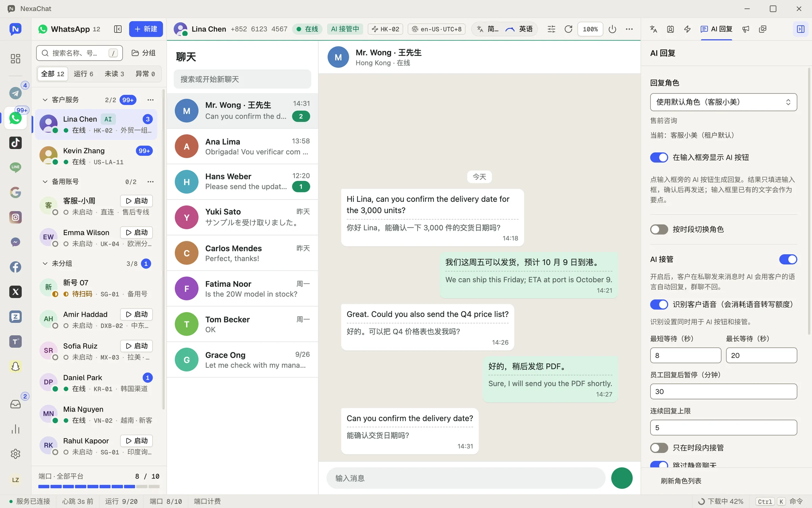
Task: Open Telegram platform in left sidebar
Action: click(x=16, y=93)
